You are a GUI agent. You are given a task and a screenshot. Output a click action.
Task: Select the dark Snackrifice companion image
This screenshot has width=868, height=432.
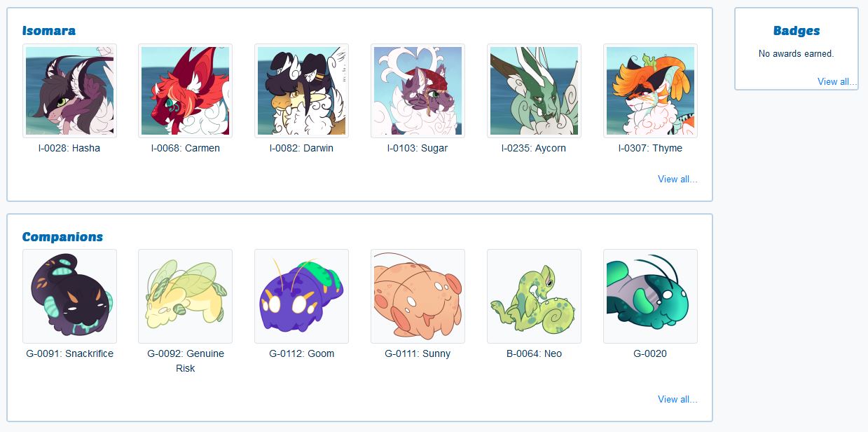[x=69, y=296]
